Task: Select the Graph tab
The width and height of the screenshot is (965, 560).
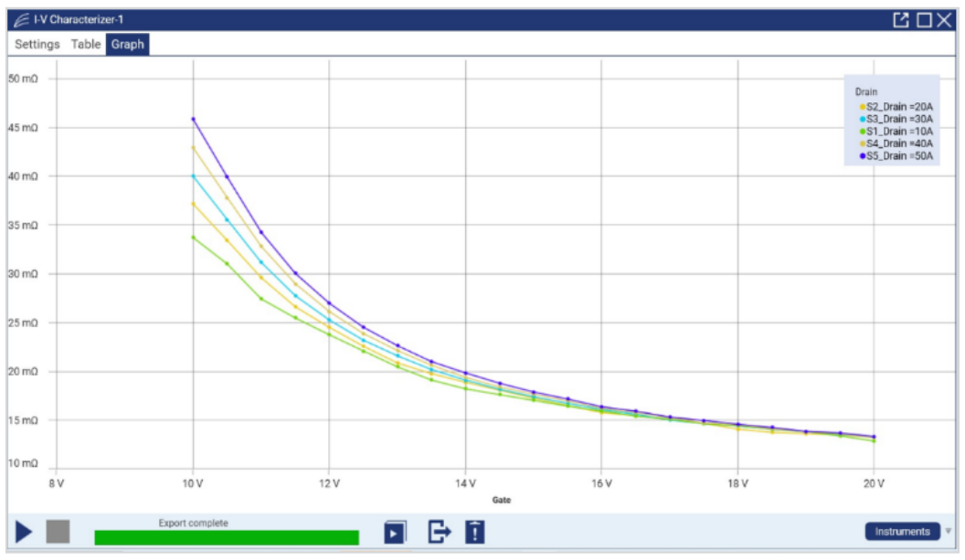Action: [x=128, y=44]
